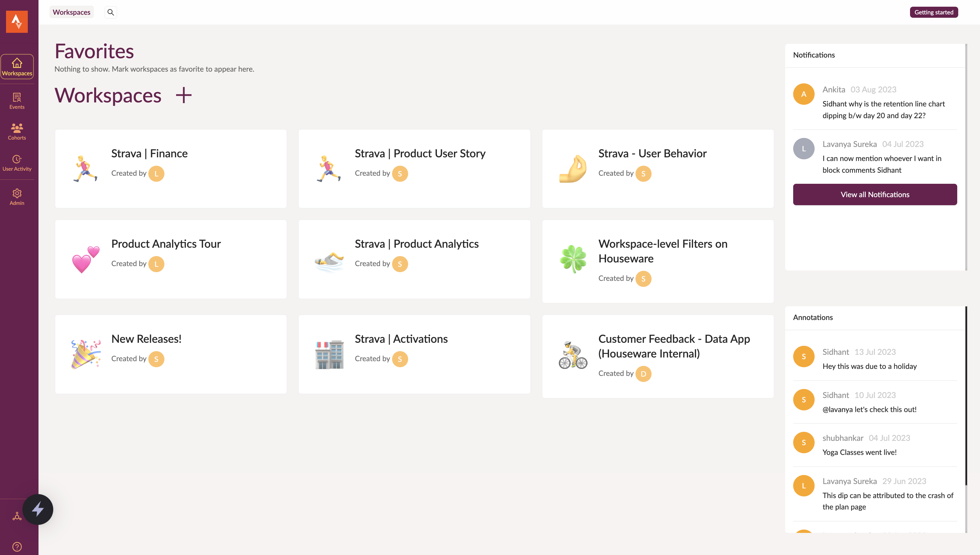This screenshot has width=980, height=555.
Task: Open User Activity from sidebar
Action: (x=17, y=163)
